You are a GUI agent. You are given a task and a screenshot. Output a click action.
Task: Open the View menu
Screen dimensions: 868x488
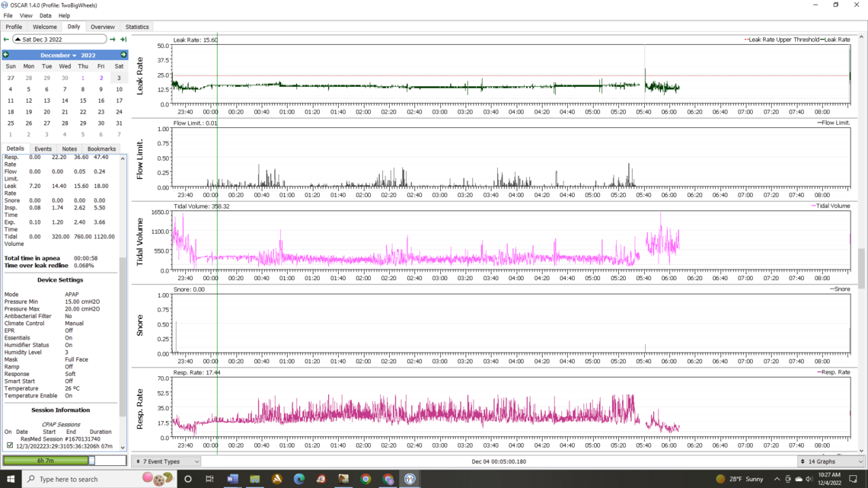[x=25, y=15]
